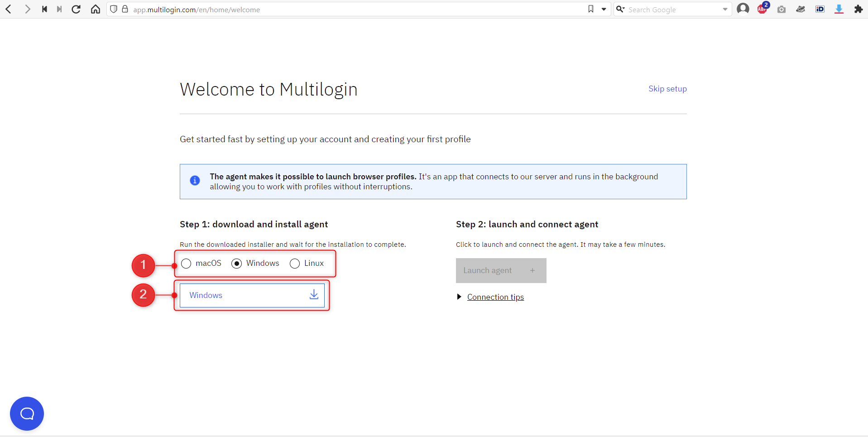
Task: Go back to the previous page
Action: pyautogui.click(x=9, y=9)
